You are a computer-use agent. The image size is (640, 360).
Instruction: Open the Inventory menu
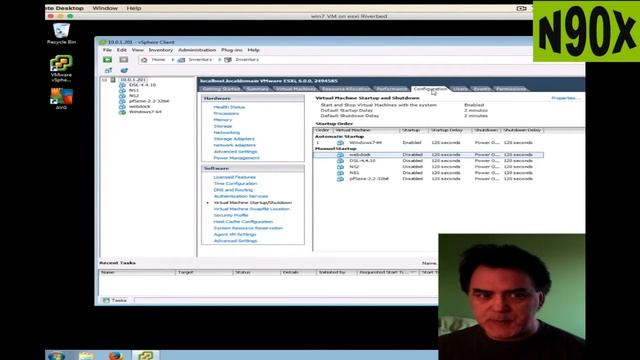161,50
